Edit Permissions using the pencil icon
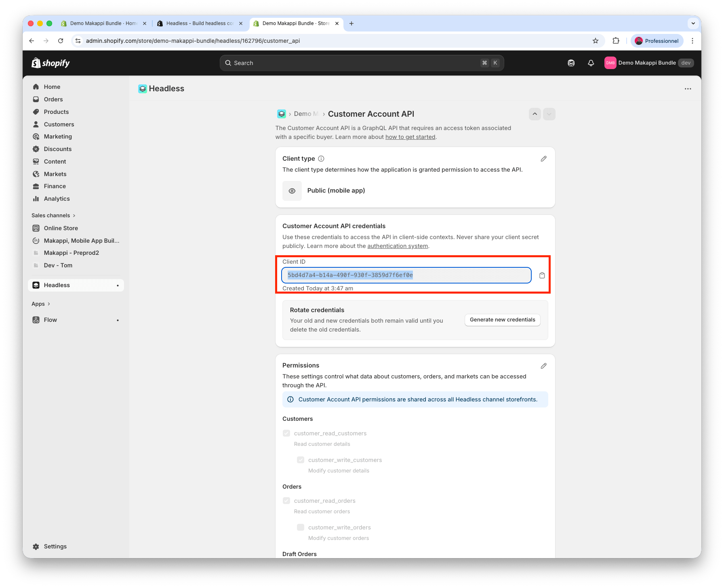Image resolution: width=724 pixels, height=588 pixels. 543,366
